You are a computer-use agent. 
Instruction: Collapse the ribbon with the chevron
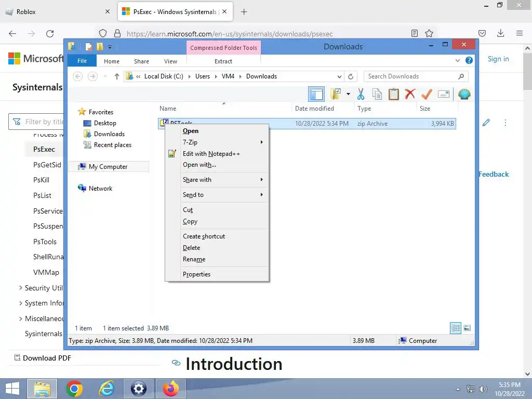point(457,60)
